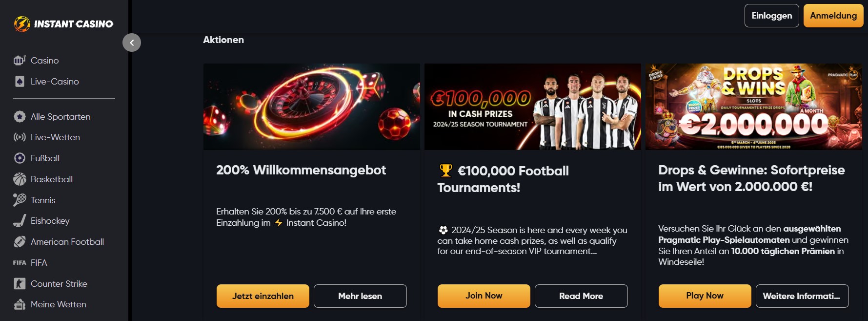Click the Eishockey stick icon
The width and height of the screenshot is (868, 321).
pyautogui.click(x=19, y=220)
